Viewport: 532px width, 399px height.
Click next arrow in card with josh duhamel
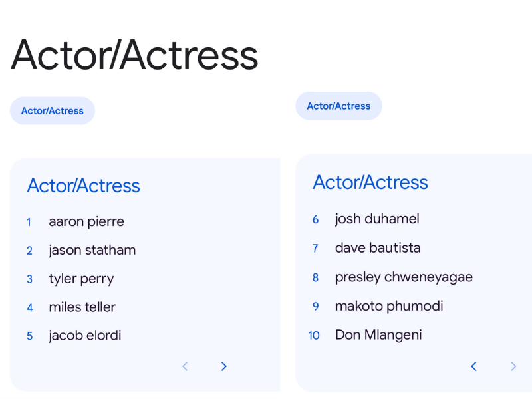[513, 366]
